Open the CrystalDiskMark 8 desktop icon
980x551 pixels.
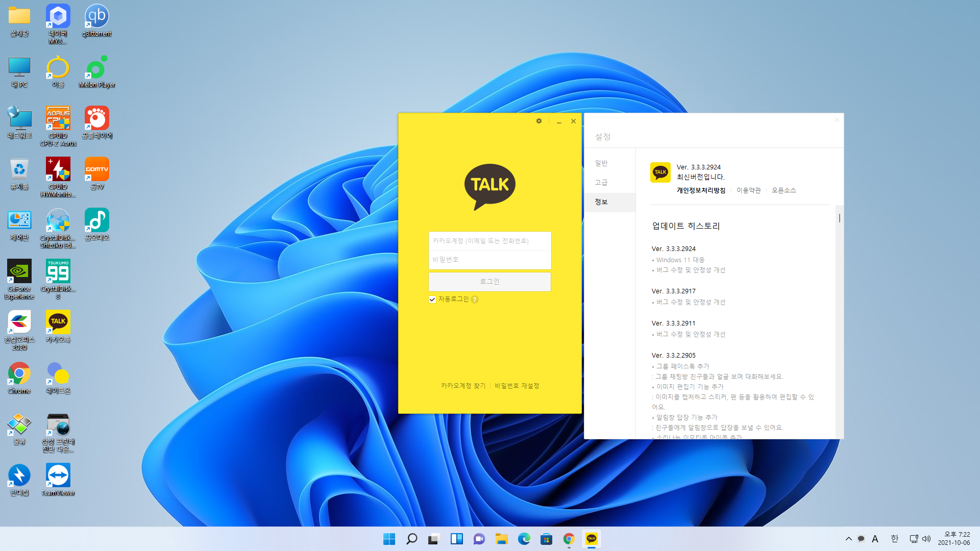point(58,279)
